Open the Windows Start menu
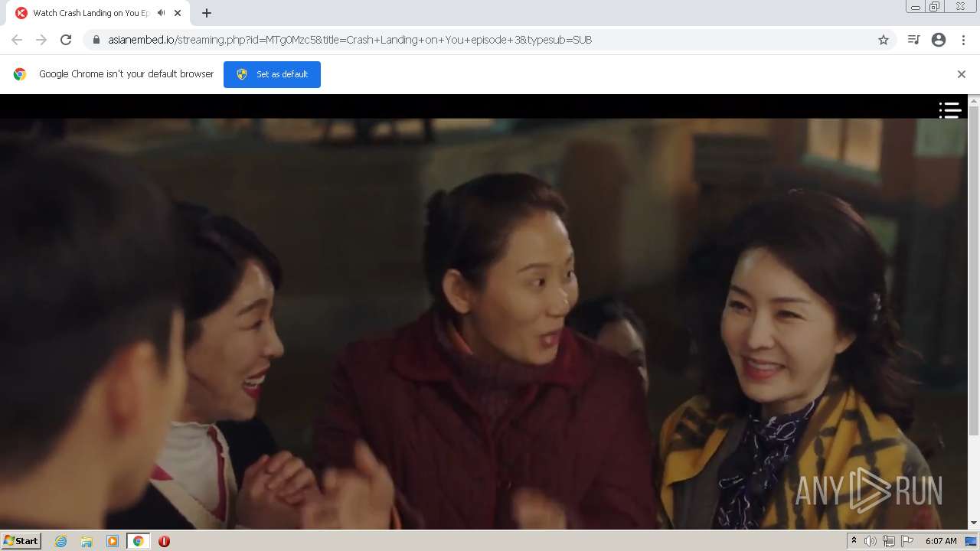The height and width of the screenshot is (551, 980). 21,541
